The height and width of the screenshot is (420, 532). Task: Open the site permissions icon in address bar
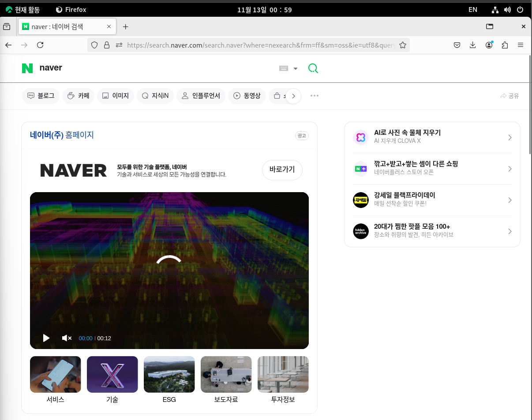[119, 45]
